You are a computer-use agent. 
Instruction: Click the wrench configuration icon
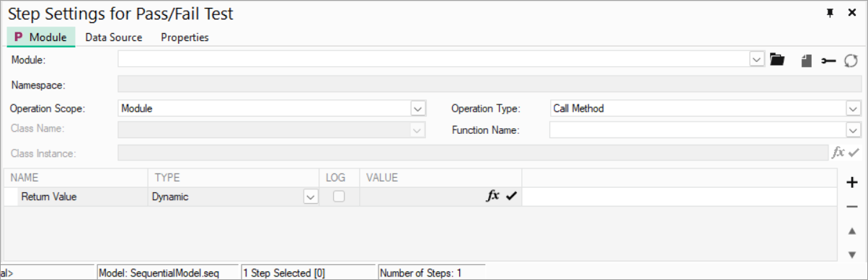(828, 60)
